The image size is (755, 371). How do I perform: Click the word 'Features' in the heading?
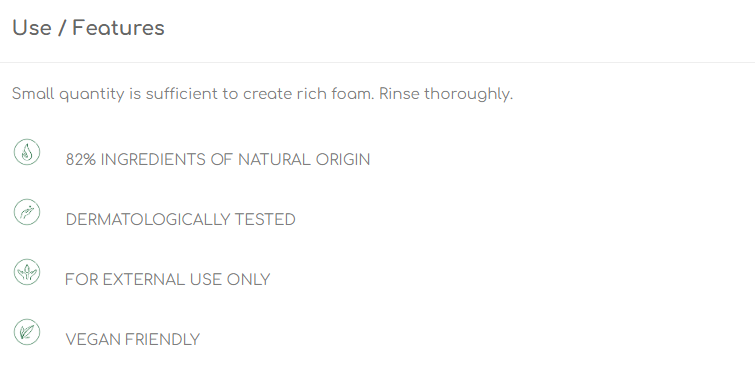coord(118,28)
